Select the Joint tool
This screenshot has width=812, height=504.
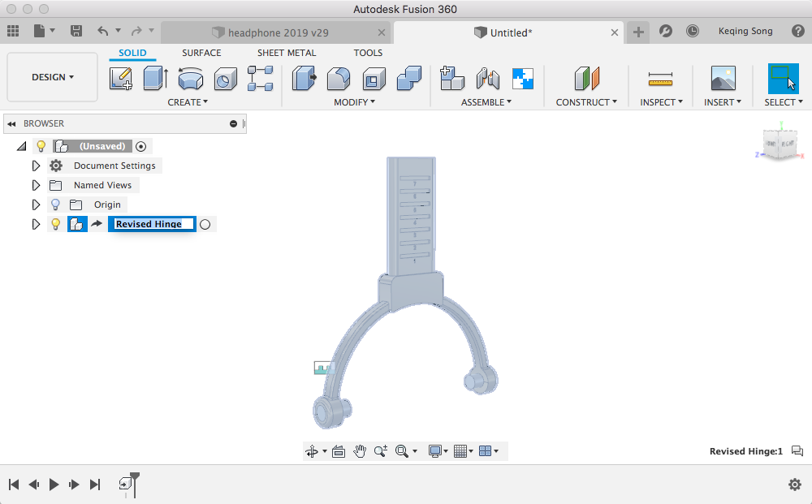point(488,79)
